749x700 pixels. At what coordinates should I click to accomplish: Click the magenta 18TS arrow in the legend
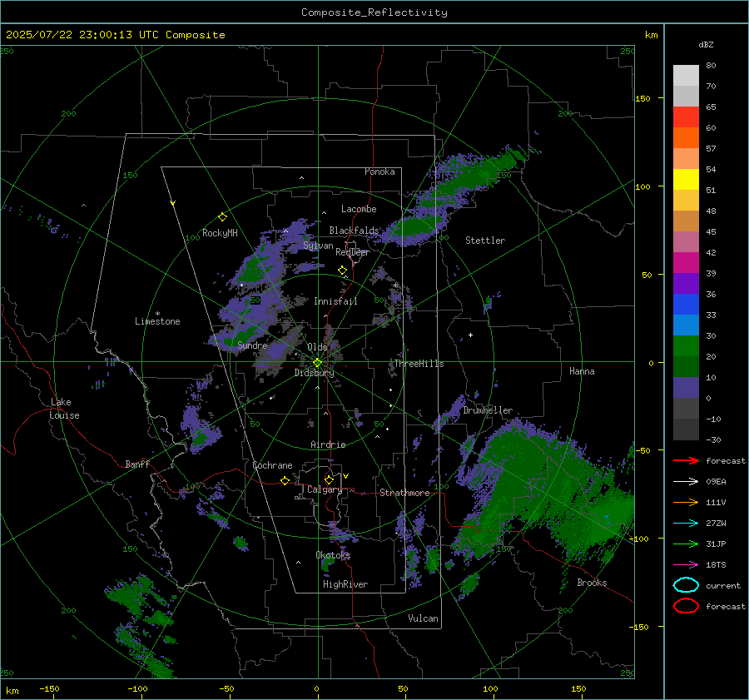pyautogui.click(x=686, y=565)
